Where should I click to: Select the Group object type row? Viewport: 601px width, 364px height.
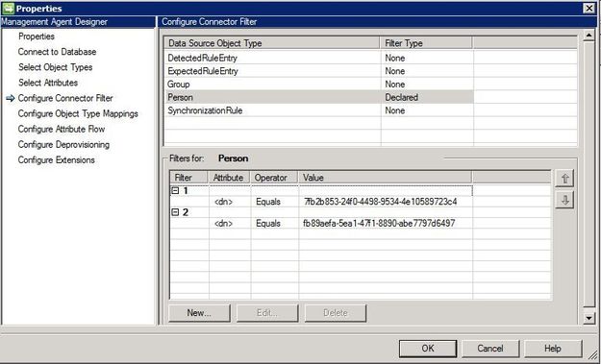pyautogui.click(x=319, y=85)
